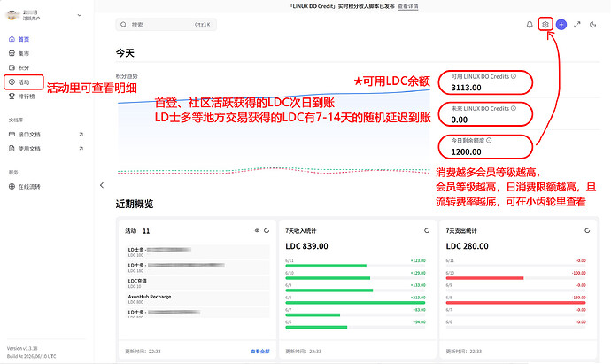Refresh the 7天支出统计 card
Viewport: 611px width, 364px height.
587,231
